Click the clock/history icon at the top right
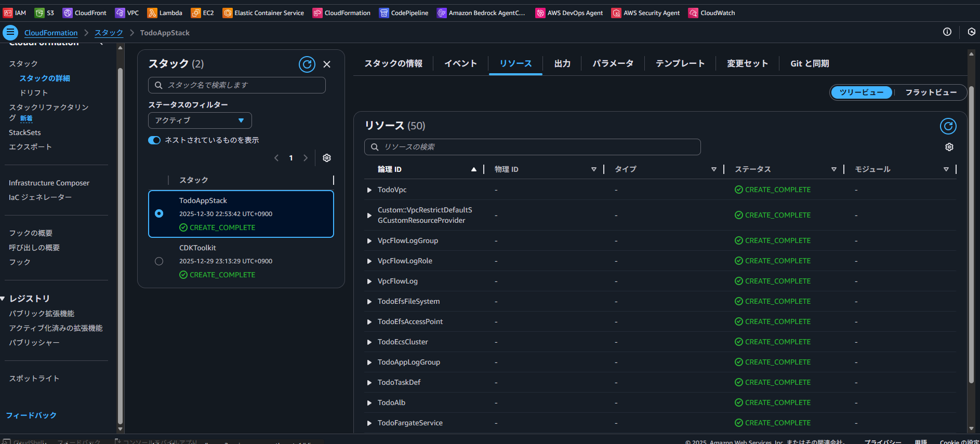This screenshot has width=980, height=444. (x=971, y=32)
